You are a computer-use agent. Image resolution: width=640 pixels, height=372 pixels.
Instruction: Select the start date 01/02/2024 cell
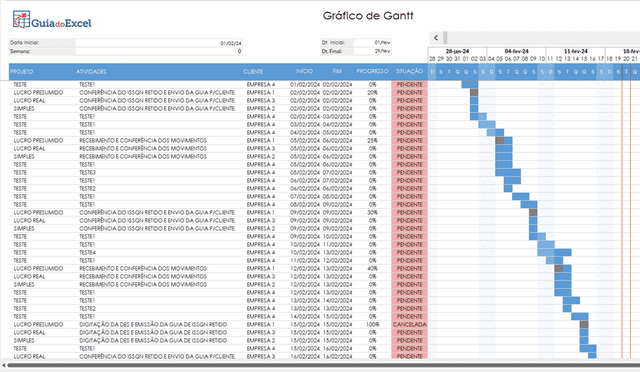[x=305, y=85]
